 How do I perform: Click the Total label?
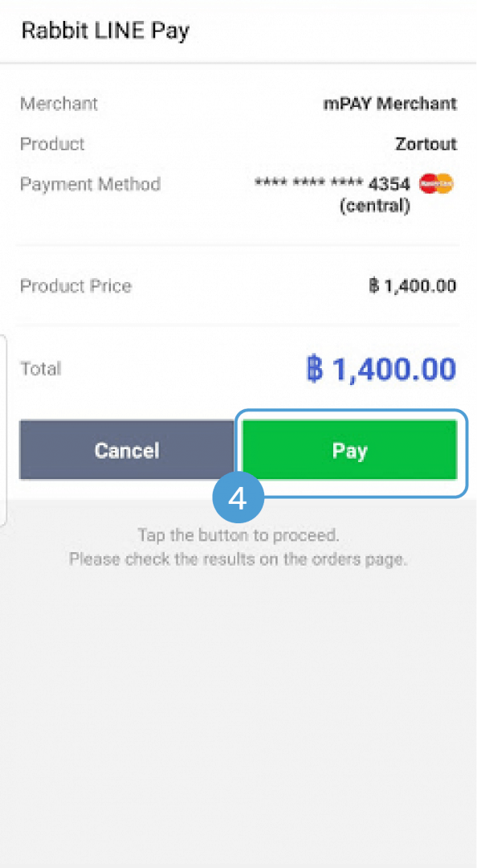point(40,369)
